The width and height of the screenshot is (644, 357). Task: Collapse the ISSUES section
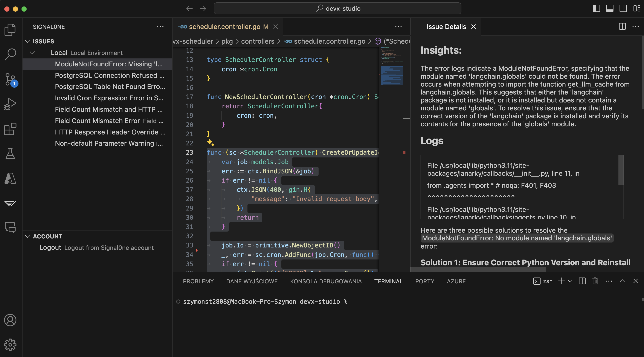pyautogui.click(x=28, y=41)
